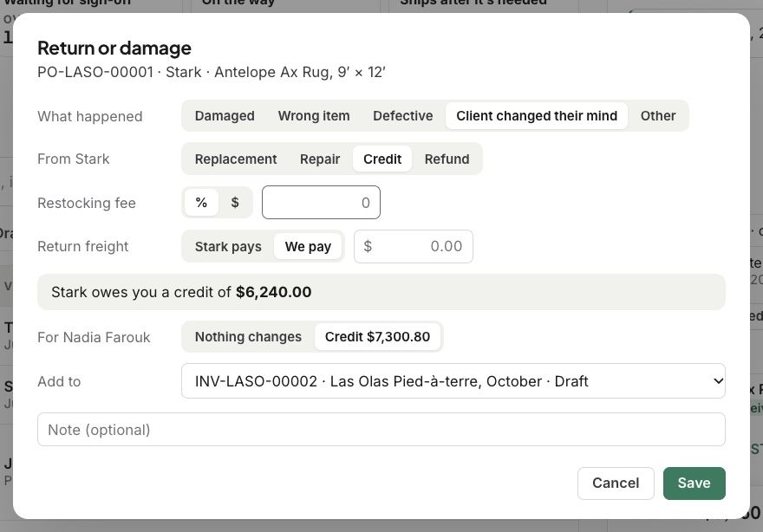Click the Return freight label

[82, 247]
